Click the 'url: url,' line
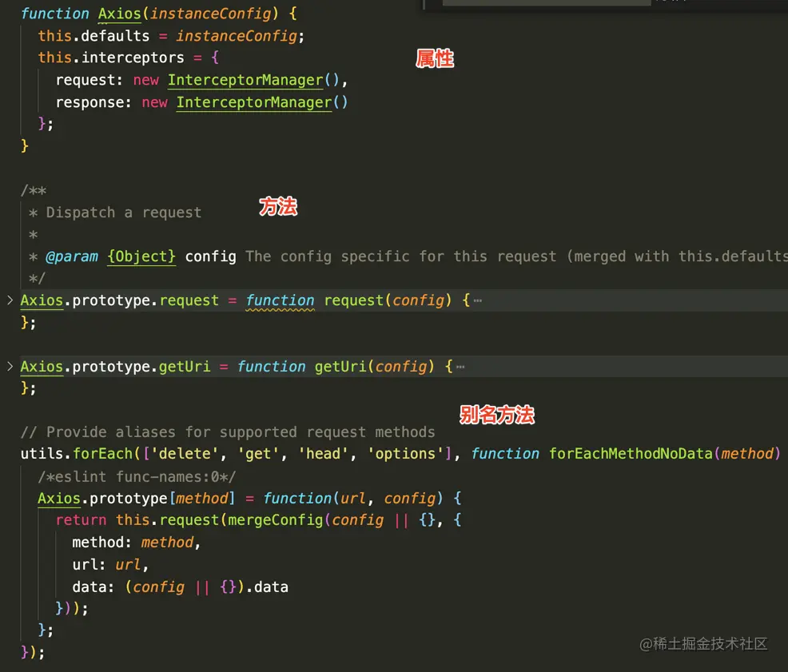Screen dimensions: 788x672 (110, 565)
